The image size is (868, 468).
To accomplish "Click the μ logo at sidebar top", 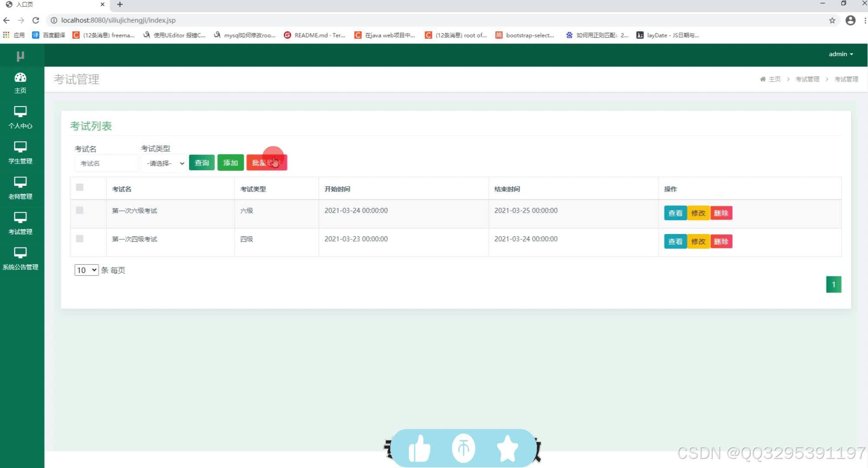I will (20, 55).
